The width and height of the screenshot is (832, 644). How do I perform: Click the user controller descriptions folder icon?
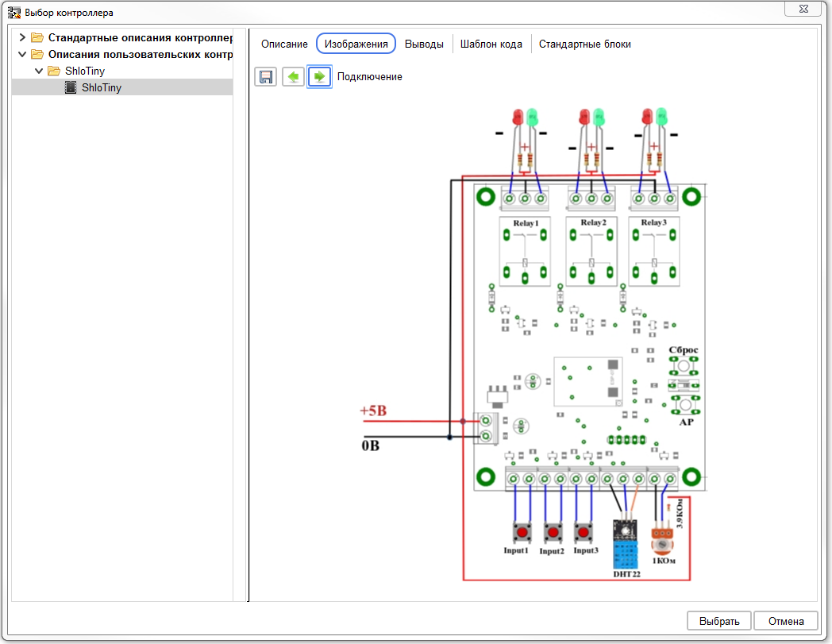coord(37,54)
